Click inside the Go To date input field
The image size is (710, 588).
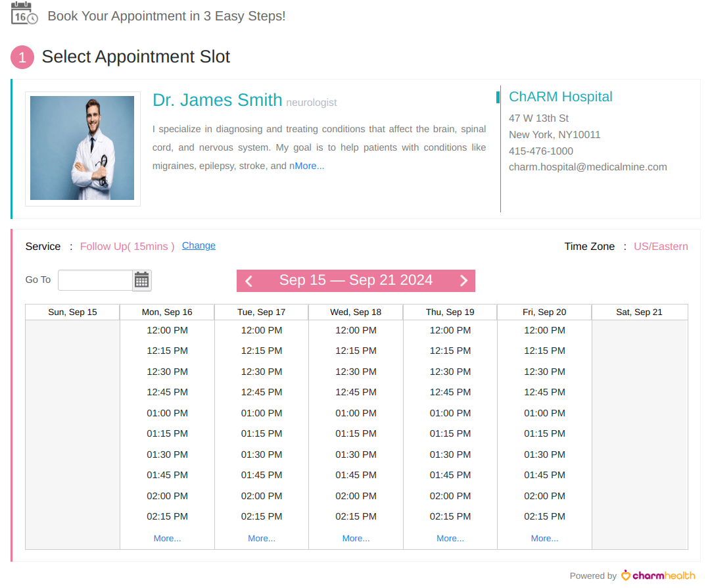point(95,280)
